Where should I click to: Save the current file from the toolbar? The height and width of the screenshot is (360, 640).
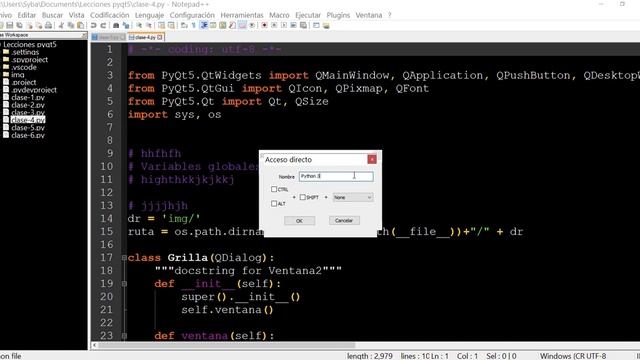click(9, 25)
